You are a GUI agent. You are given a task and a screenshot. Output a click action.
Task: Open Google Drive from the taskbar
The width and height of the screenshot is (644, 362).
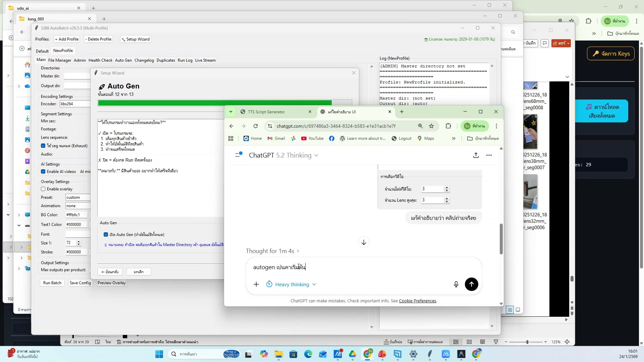pos(353,354)
